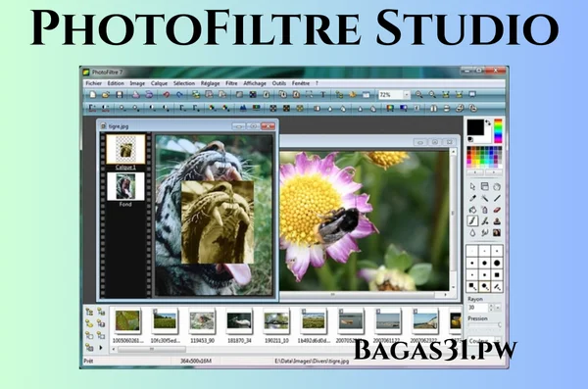Choose the largest round brush tip

click(497, 263)
